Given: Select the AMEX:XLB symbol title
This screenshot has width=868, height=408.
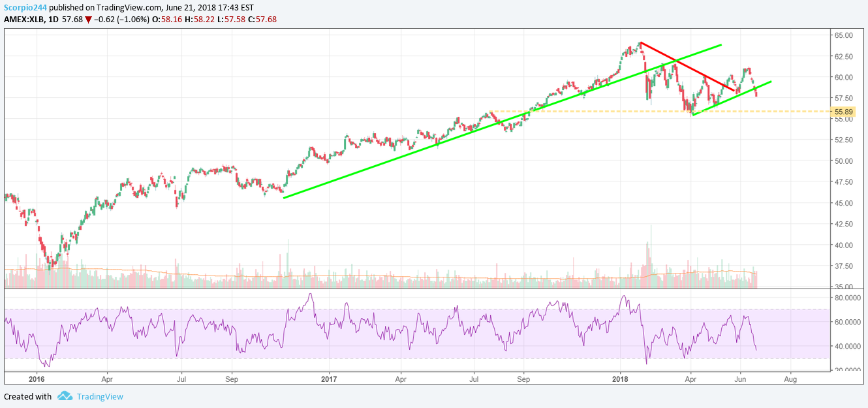Looking at the screenshot, I should (24, 20).
